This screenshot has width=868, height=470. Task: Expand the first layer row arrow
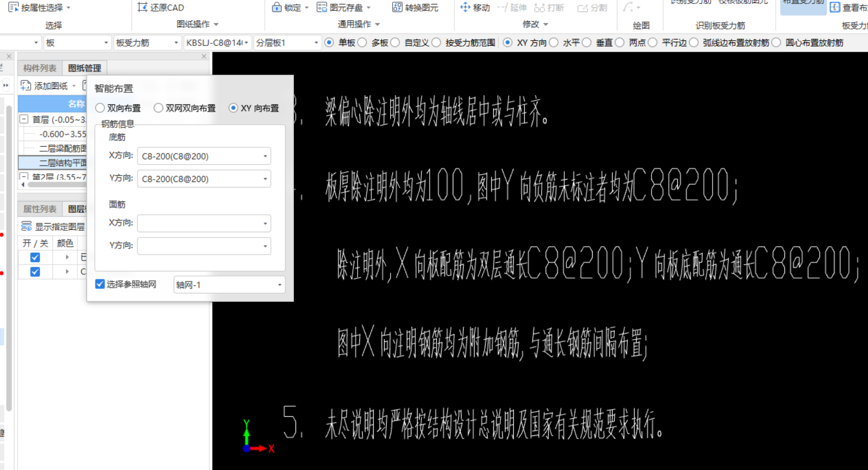tap(67, 257)
